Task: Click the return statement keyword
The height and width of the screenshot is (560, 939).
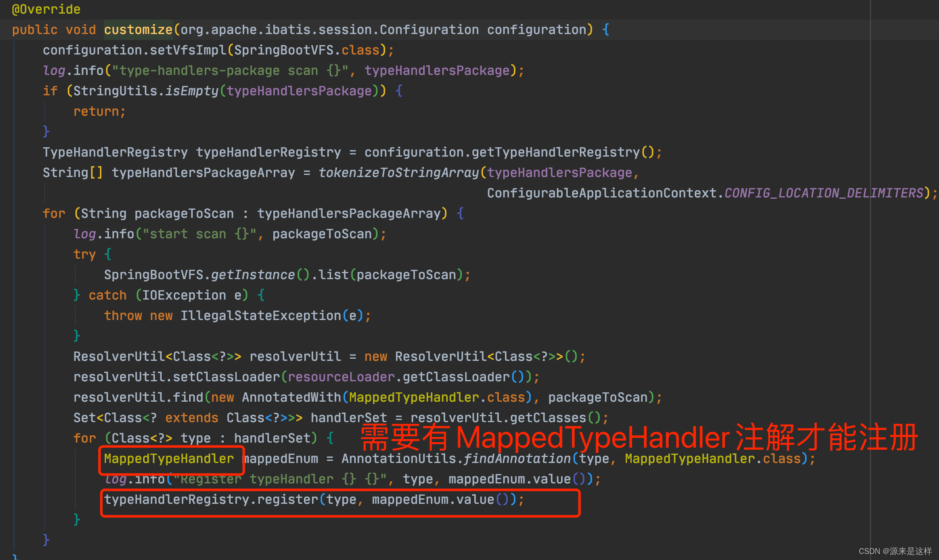Action: [x=96, y=111]
